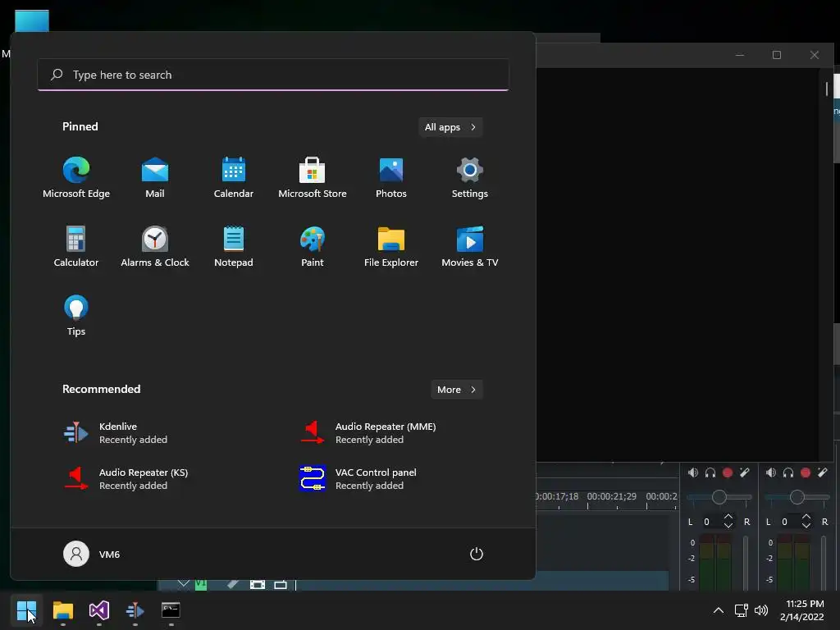This screenshot has width=840, height=630.
Task: Open the VM6 user account menu
Action: click(92, 554)
